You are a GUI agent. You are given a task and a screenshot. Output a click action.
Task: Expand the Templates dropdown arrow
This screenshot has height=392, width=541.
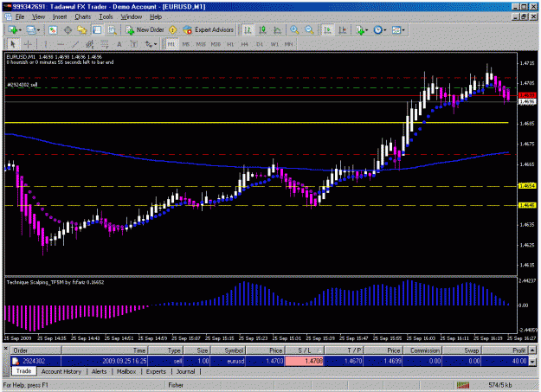click(x=403, y=30)
